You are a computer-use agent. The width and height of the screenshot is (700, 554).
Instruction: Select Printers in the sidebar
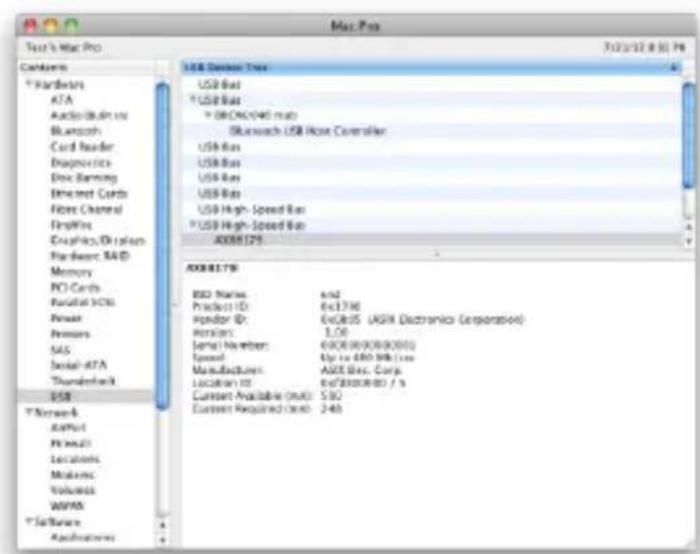pos(70,334)
